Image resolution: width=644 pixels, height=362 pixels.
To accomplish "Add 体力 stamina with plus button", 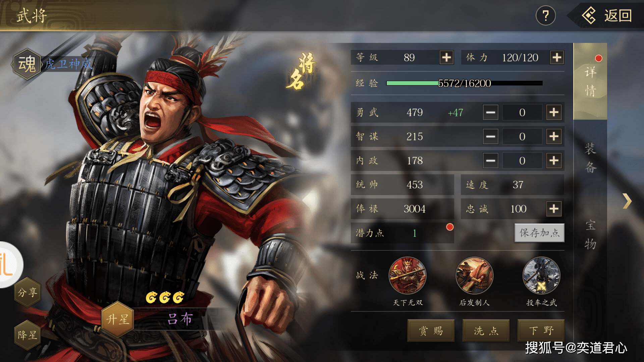I will (x=557, y=57).
